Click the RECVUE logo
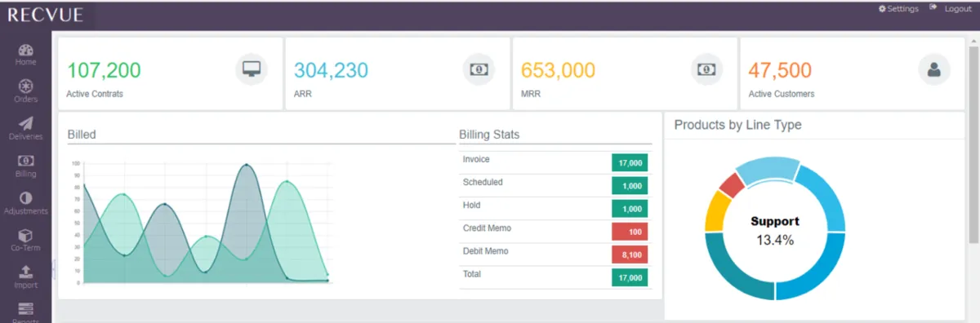This screenshot has width=980, height=323. (x=47, y=14)
